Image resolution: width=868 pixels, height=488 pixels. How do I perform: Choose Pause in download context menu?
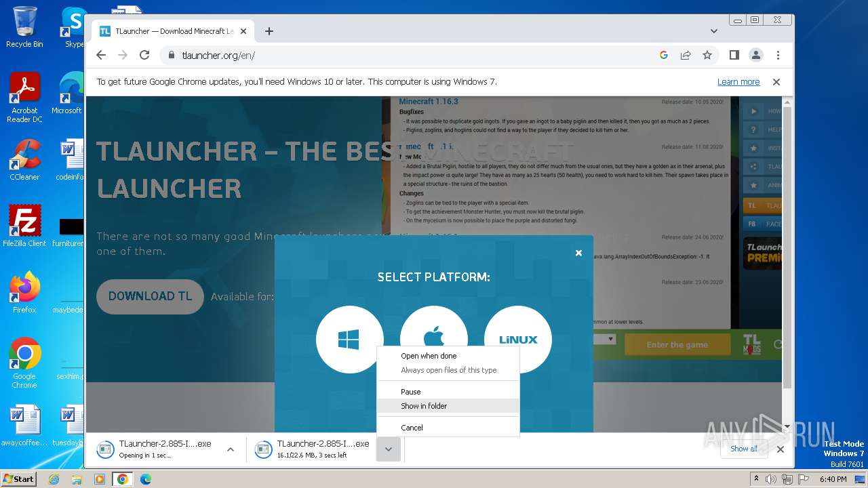point(448,392)
